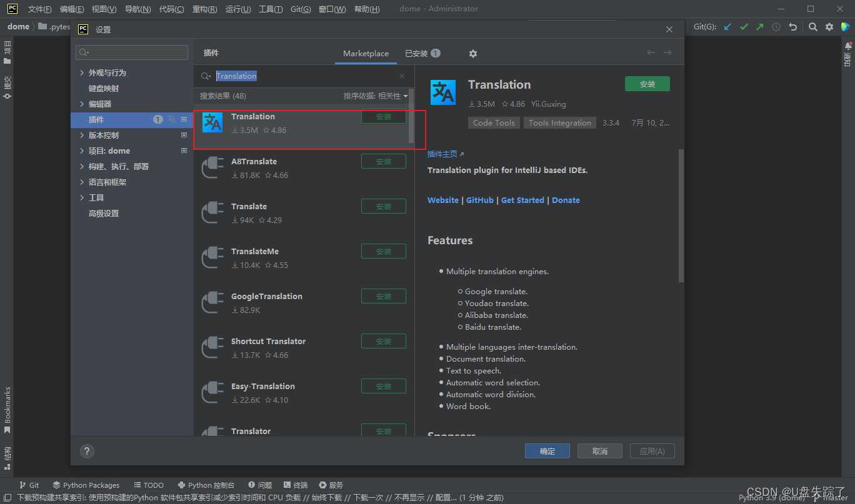The image size is (855, 504).
Task: Open Git history clock icon
Action: pos(776,27)
